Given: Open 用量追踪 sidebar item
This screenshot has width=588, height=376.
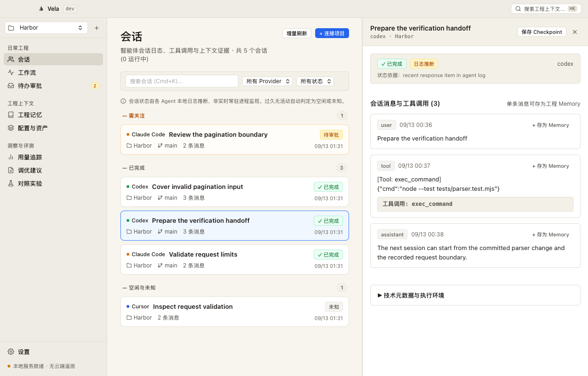Looking at the screenshot, I should tap(53, 157).
